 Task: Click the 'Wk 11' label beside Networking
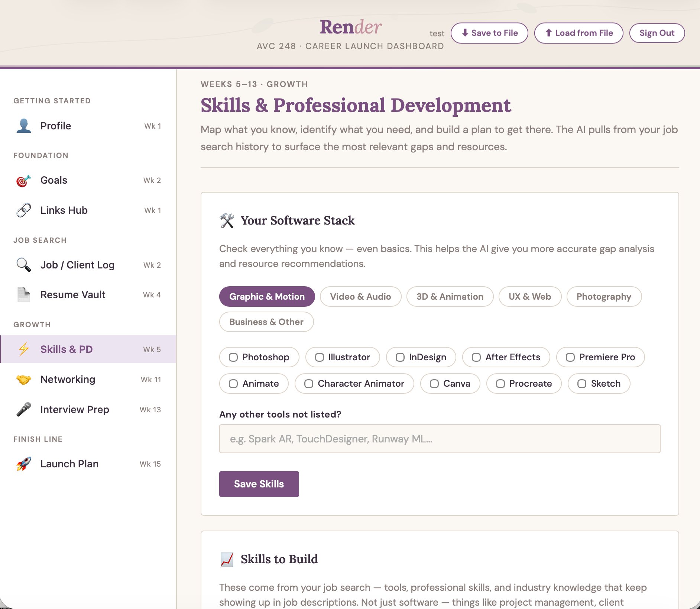click(x=151, y=380)
